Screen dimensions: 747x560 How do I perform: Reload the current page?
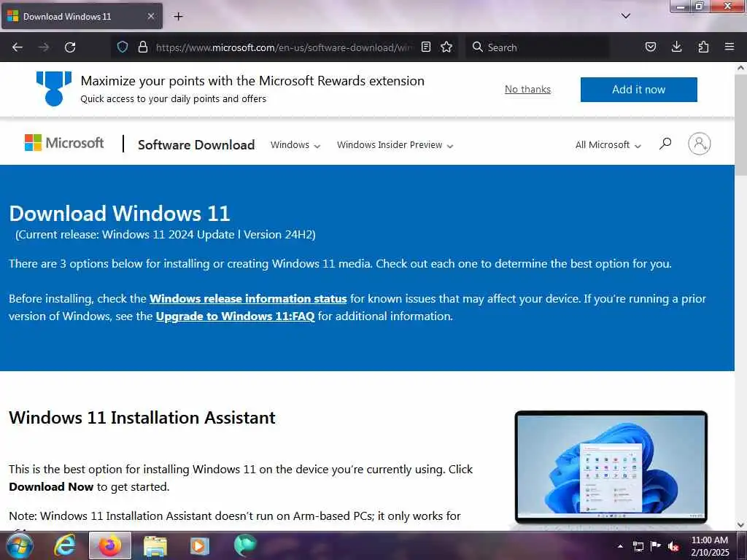click(x=70, y=47)
